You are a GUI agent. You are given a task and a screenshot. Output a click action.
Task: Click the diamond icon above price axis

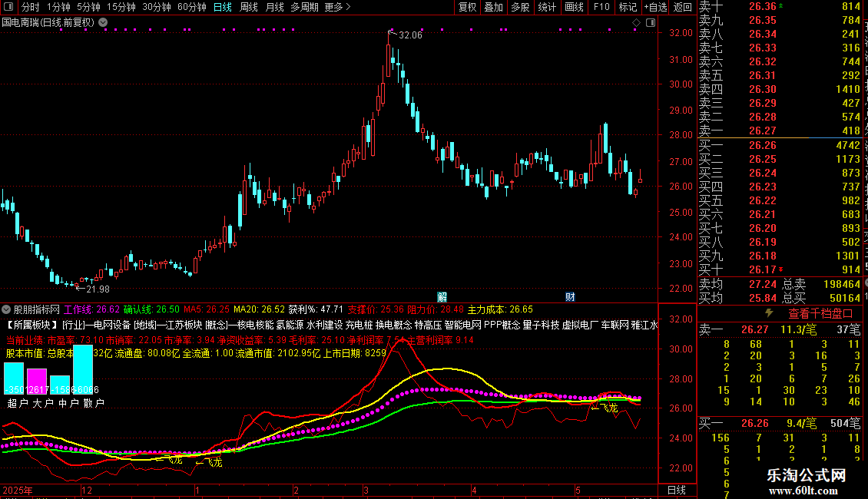(636, 23)
